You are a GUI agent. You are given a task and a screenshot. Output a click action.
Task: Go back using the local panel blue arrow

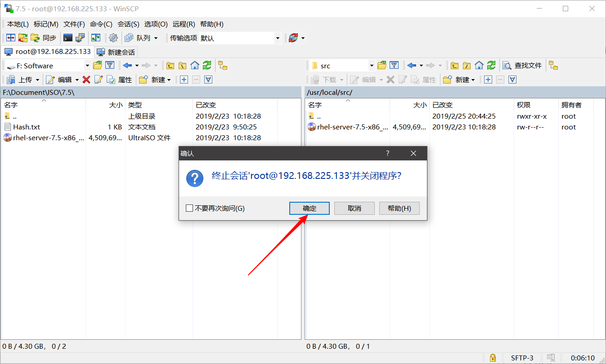(127, 66)
